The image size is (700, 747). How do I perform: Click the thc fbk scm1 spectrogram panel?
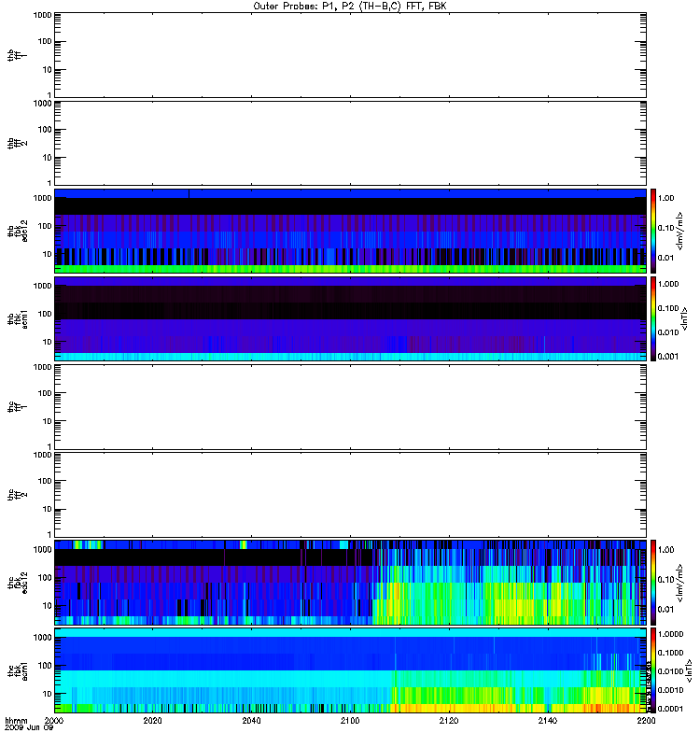coord(350,670)
